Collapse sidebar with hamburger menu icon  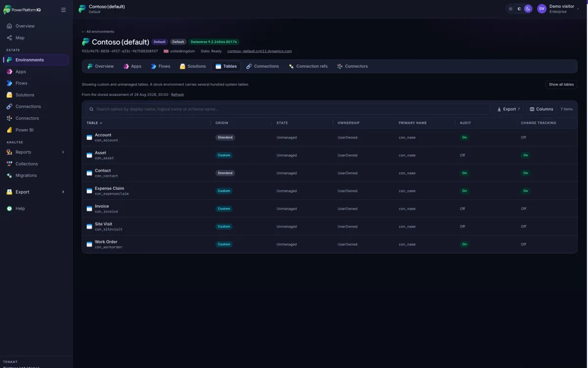[63, 10]
